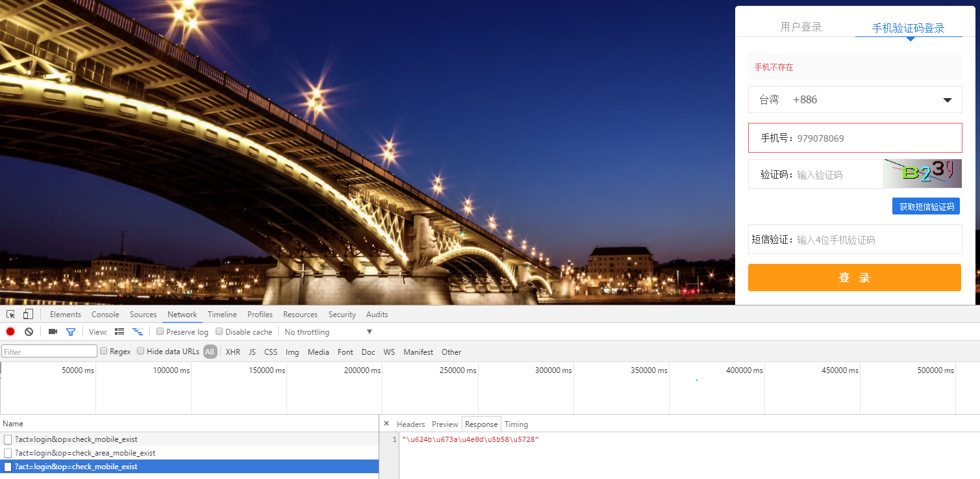Viewport: 980px width, 479px height.
Task: Refresh the captcha image
Action: [922, 174]
